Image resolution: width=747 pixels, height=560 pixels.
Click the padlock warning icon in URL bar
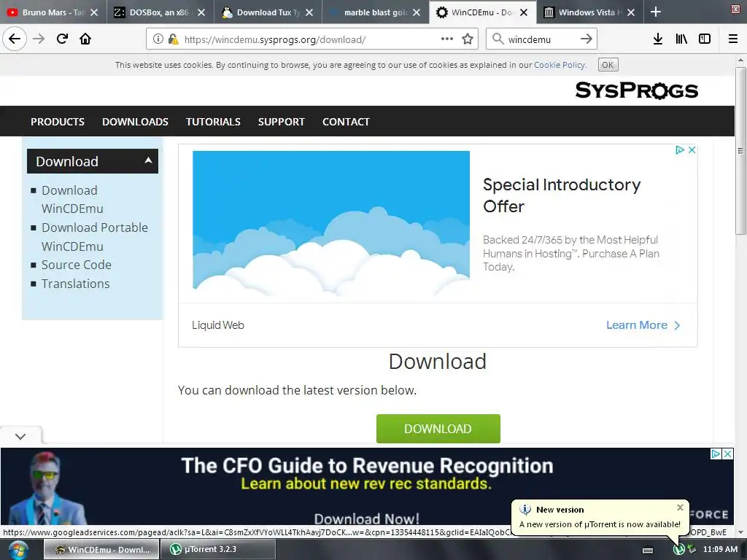tap(174, 39)
